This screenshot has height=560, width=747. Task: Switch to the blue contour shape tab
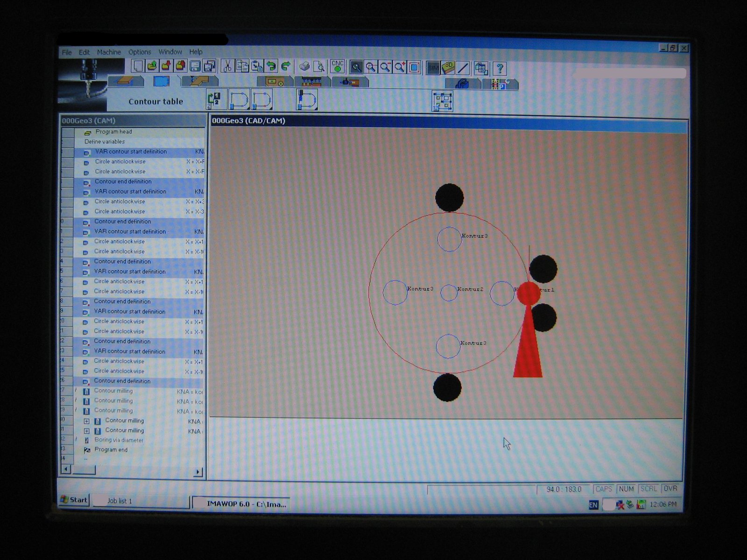tap(161, 82)
